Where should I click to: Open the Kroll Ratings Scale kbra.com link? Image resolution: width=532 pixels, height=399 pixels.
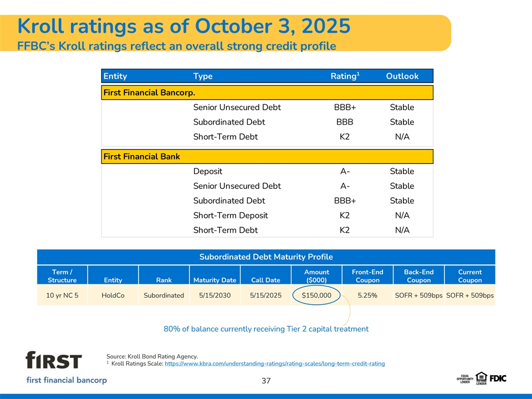[275, 364]
